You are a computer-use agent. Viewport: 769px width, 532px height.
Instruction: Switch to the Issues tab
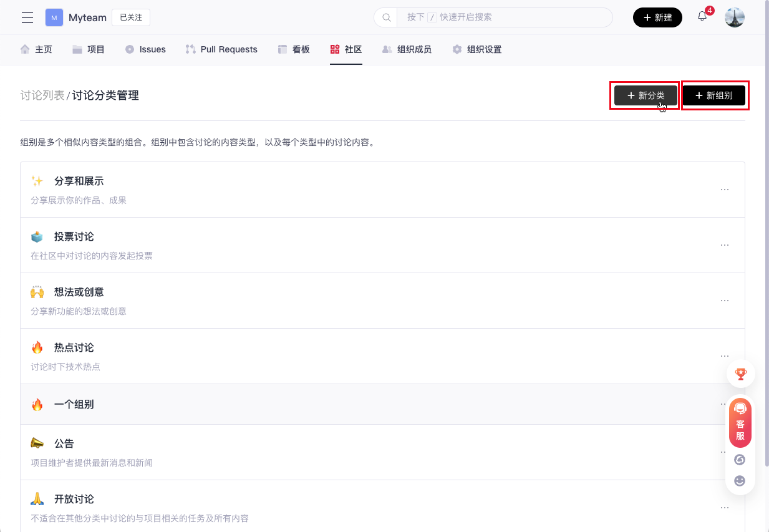click(x=145, y=49)
